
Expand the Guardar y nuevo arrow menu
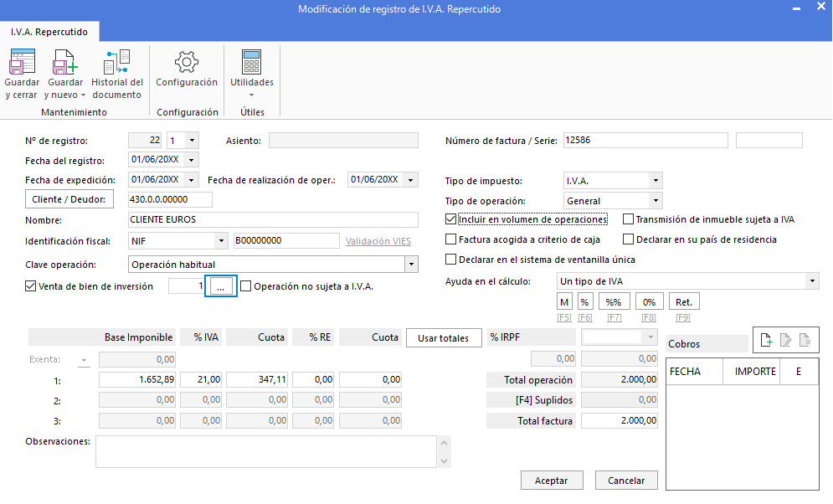(83, 95)
